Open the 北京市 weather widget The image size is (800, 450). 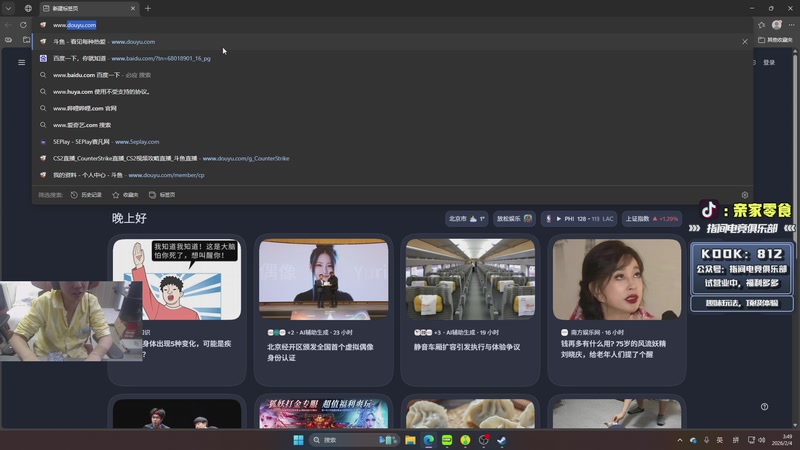tap(466, 219)
